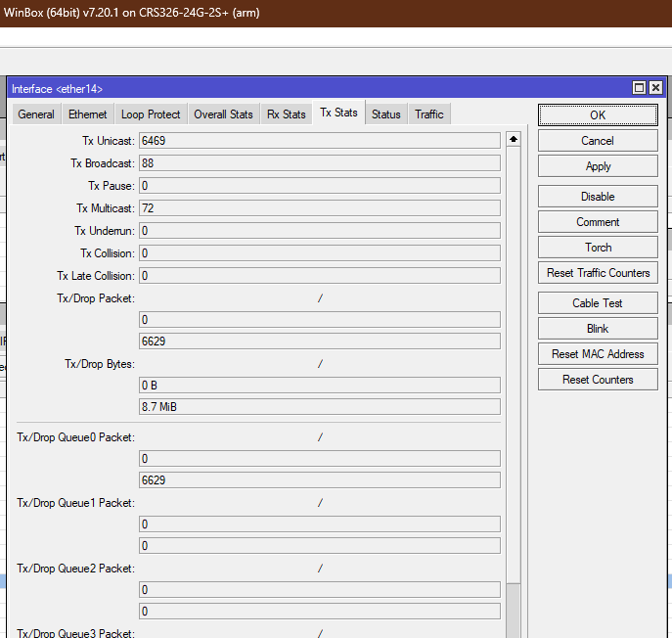Screen dimensions: 672x638
Task: Click Tx/Drop Packet first field showing 0
Action: [319, 320]
